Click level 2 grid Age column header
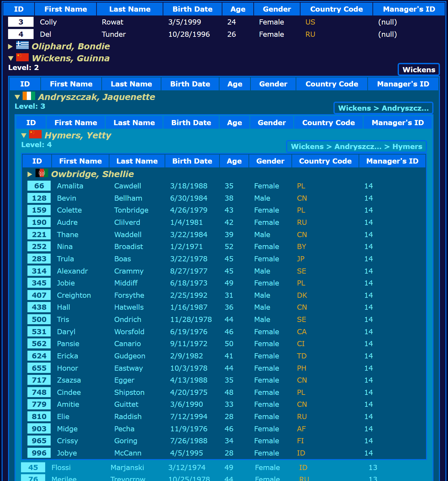Screen dimensions: 448x481 (235, 84)
